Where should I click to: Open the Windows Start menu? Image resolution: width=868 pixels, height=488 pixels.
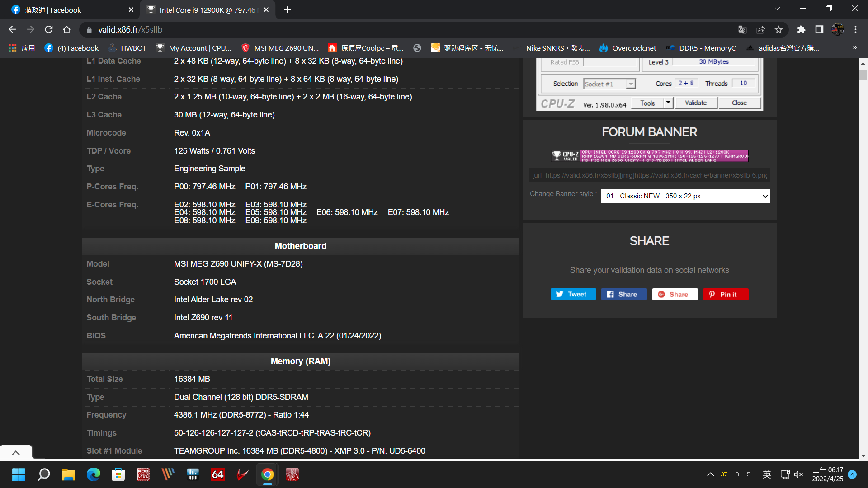click(x=19, y=474)
